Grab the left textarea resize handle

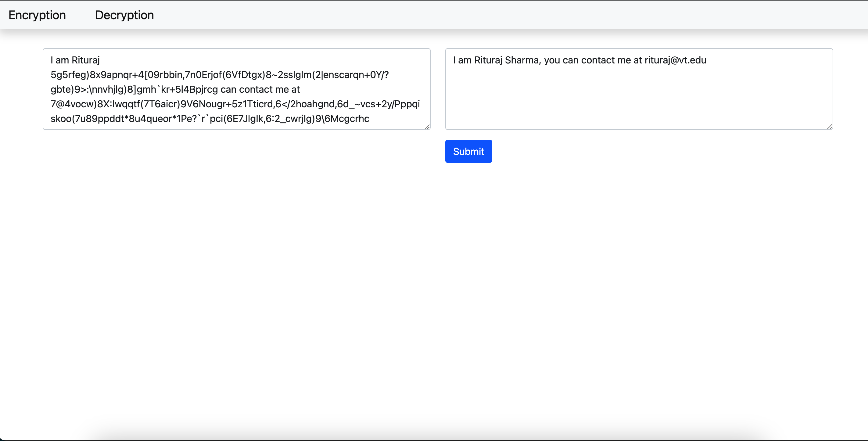(x=427, y=127)
